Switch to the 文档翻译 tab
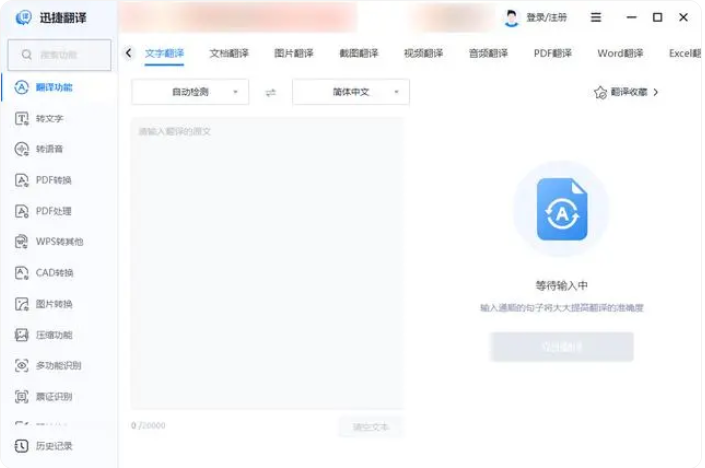The height and width of the screenshot is (468, 705). click(229, 53)
